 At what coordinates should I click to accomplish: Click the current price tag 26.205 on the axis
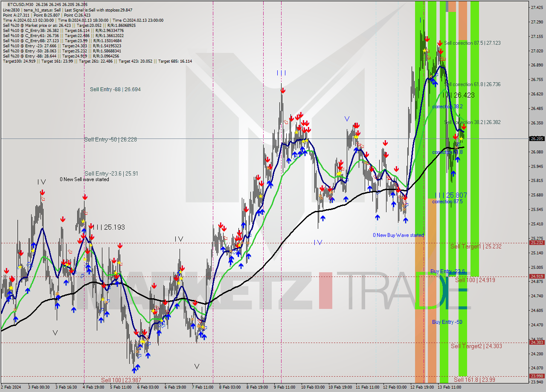point(537,138)
